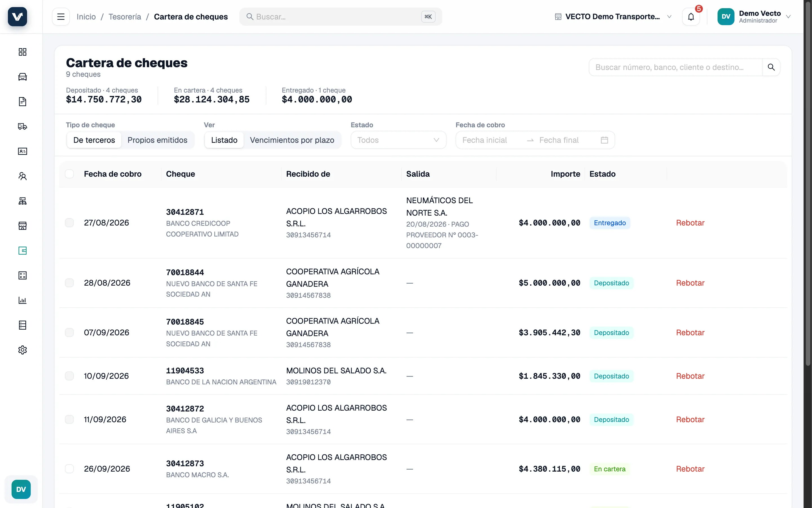Image resolution: width=812 pixels, height=508 pixels.
Task: Click the notifications bell icon
Action: click(691, 16)
